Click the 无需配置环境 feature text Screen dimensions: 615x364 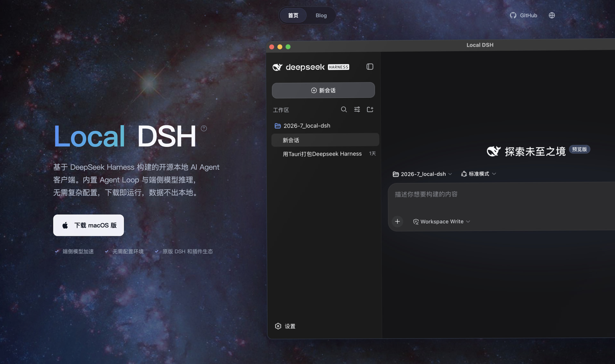[128, 252]
